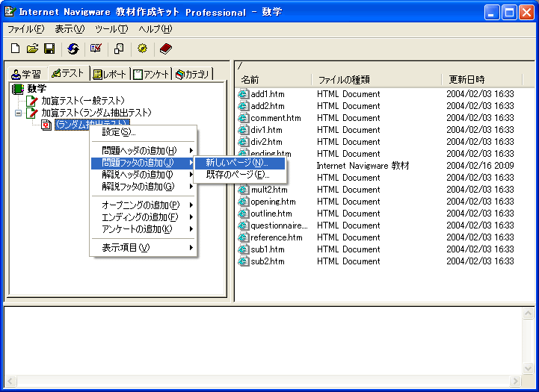Click the New file toolbar icon

[15, 49]
